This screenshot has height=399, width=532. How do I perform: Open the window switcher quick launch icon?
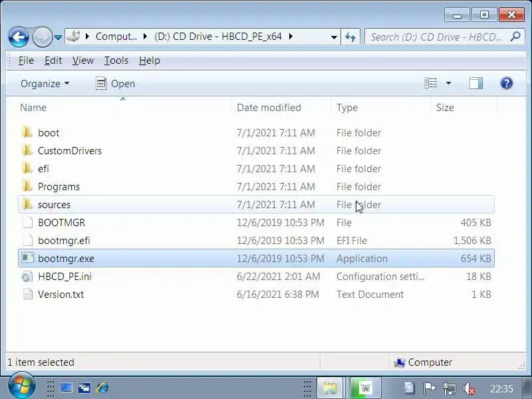click(x=84, y=388)
